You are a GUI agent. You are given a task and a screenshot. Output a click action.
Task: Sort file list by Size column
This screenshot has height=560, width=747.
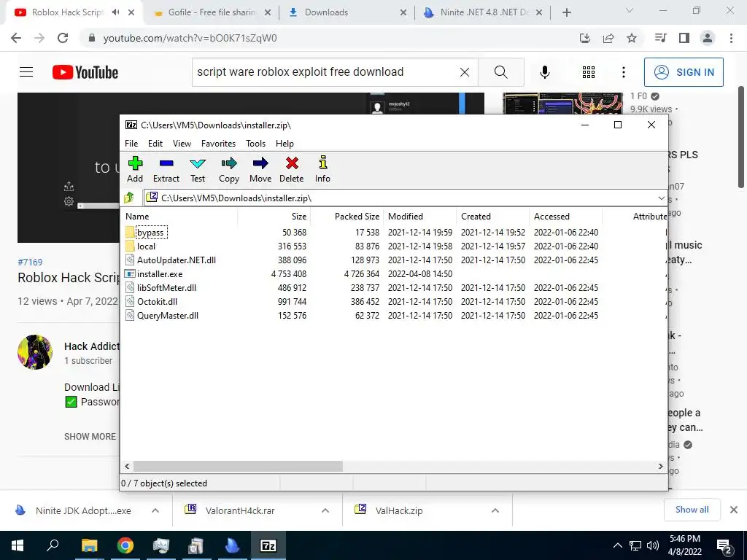click(x=274, y=216)
